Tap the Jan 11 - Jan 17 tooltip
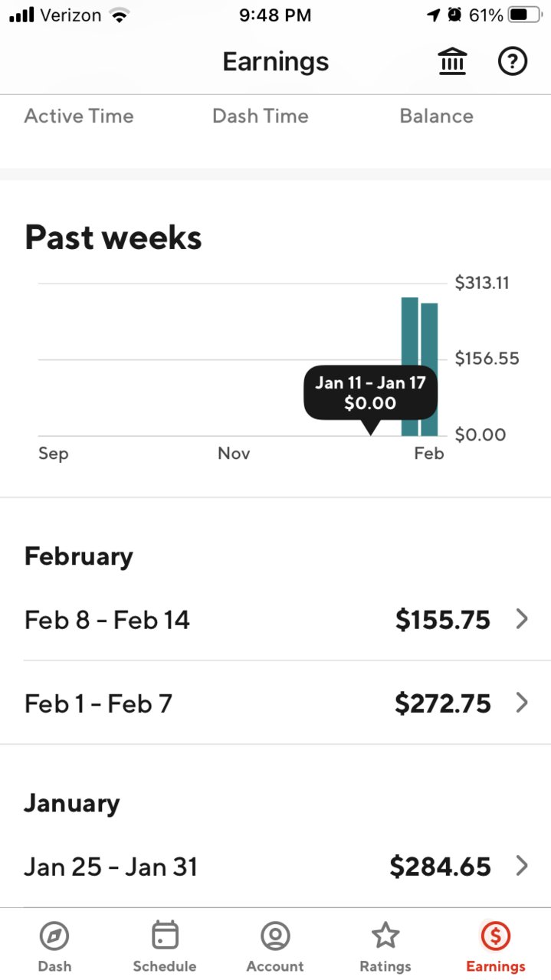Screen dimensions: 551x980 point(370,393)
